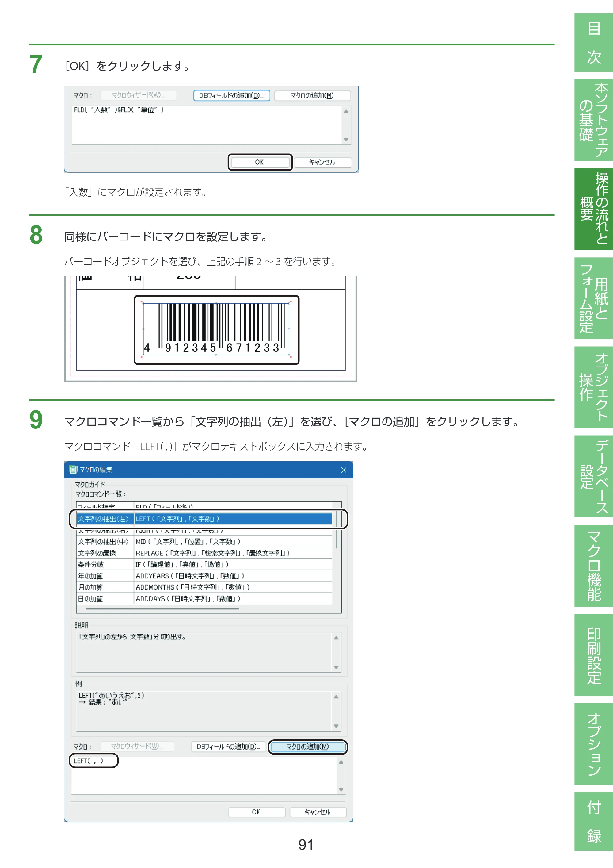Select the 条件分岐 IF command row
This screenshot has width=613, height=868.
tap(204, 564)
